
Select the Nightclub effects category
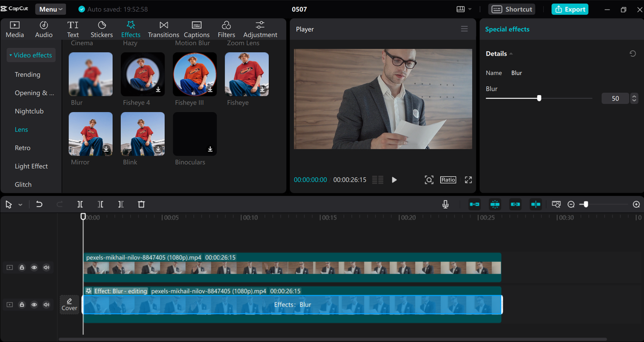click(29, 111)
